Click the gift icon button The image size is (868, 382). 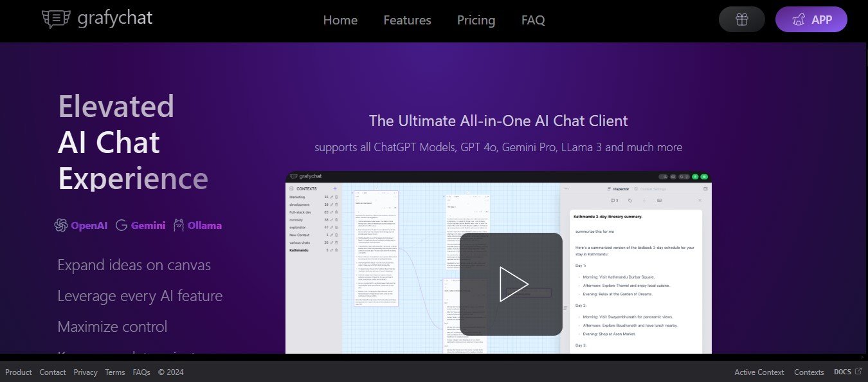741,19
